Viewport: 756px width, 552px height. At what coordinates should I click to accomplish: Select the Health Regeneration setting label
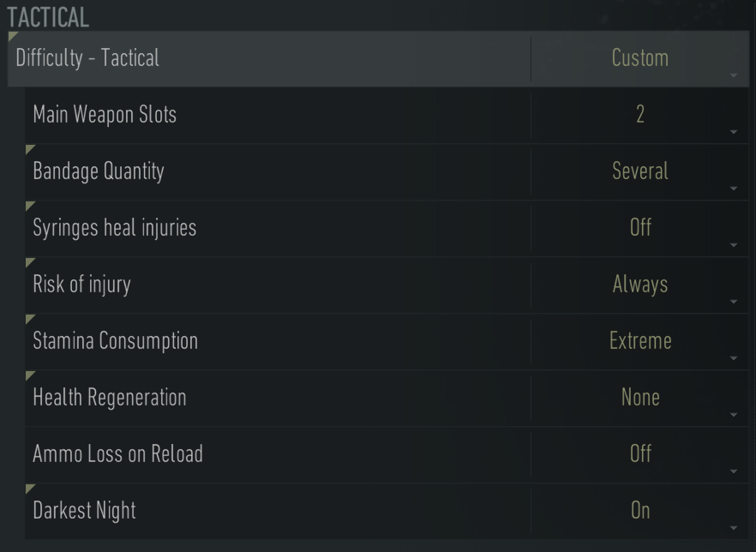tap(109, 398)
